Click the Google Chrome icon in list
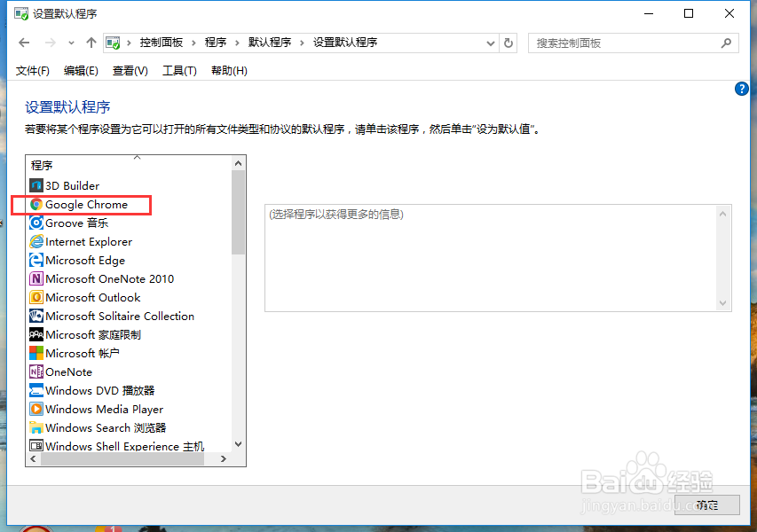 pyautogui.click(x=36, y=205)
